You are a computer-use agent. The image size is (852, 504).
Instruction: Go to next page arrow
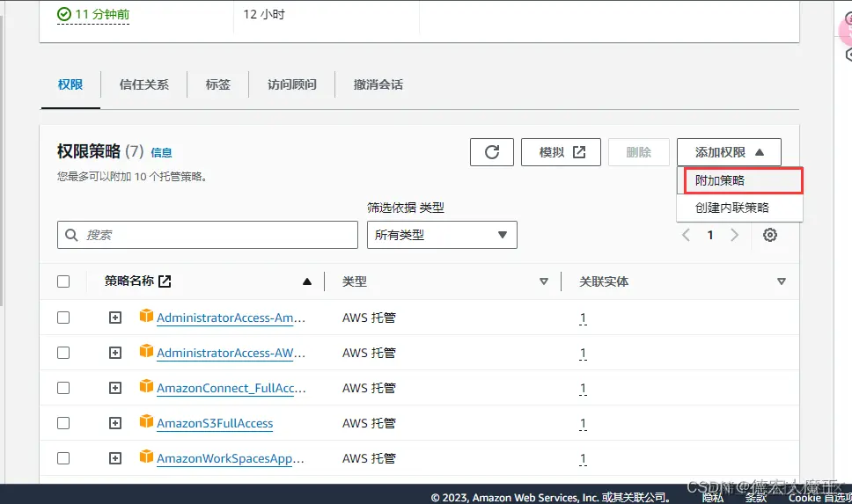(735, 235)
